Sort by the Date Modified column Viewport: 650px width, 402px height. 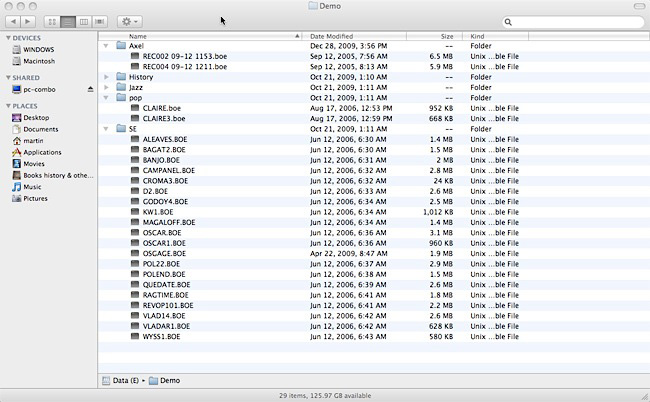click(x=355, y=36)
